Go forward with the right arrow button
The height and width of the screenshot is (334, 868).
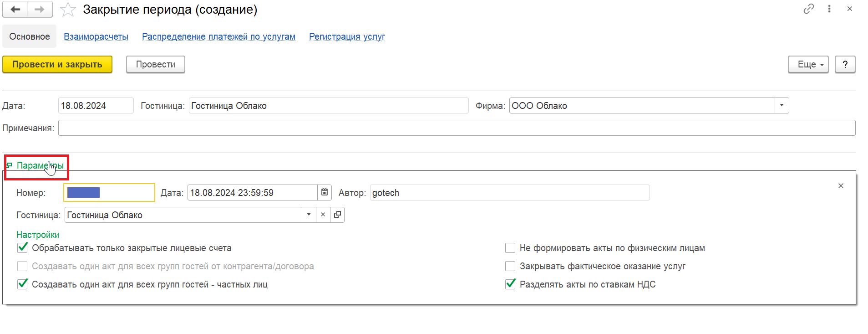coord(40,9)
